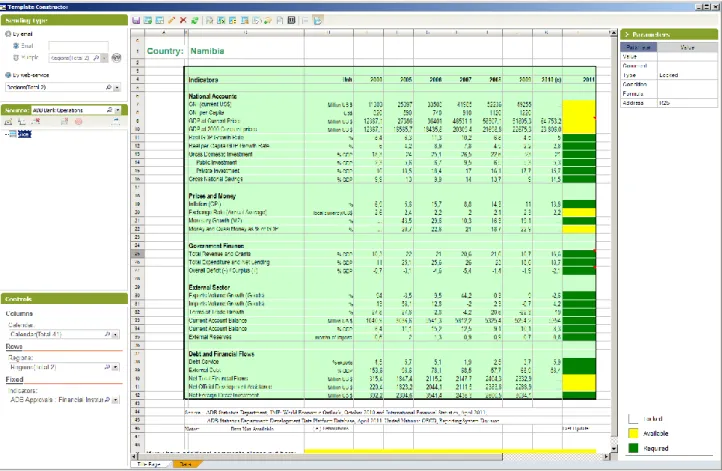Click the table icon with small black x

(221, 20)
